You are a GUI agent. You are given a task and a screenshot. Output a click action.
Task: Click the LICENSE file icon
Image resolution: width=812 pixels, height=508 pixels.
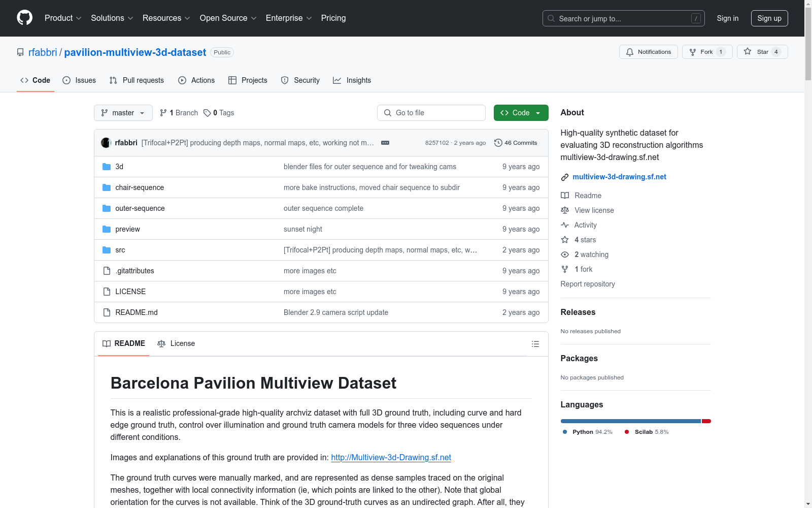pos(107,292)
